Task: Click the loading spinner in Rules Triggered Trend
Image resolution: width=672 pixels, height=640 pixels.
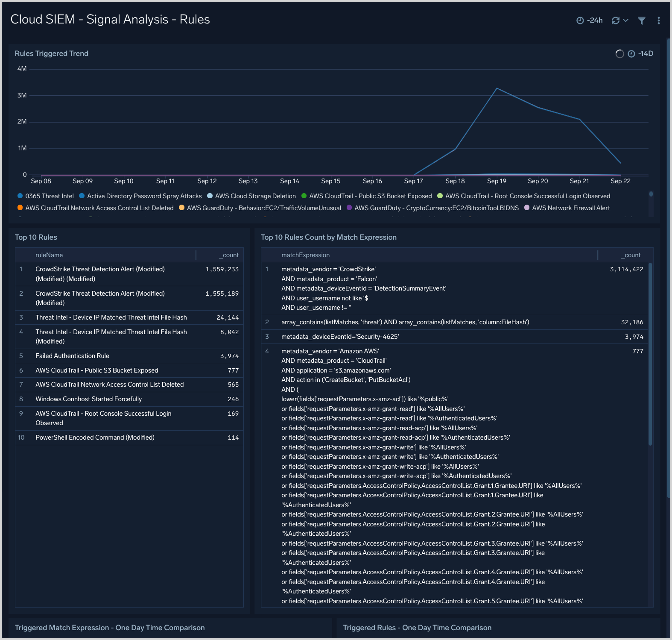Action: 619,54
